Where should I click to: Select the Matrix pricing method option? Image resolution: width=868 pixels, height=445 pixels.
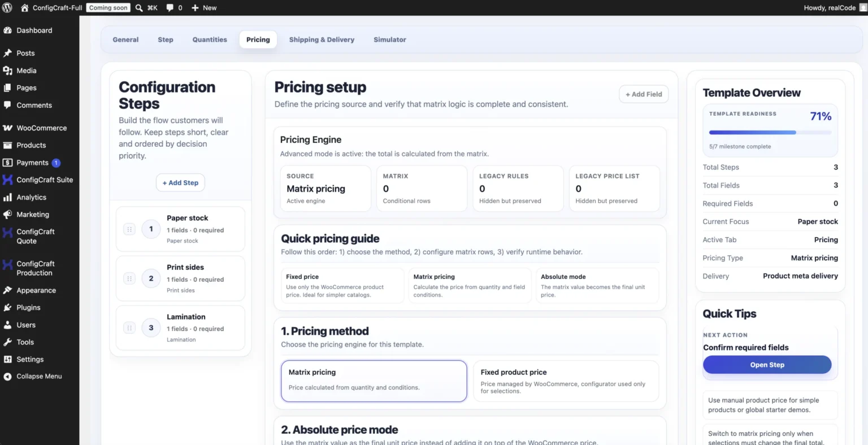click(374, 381)
